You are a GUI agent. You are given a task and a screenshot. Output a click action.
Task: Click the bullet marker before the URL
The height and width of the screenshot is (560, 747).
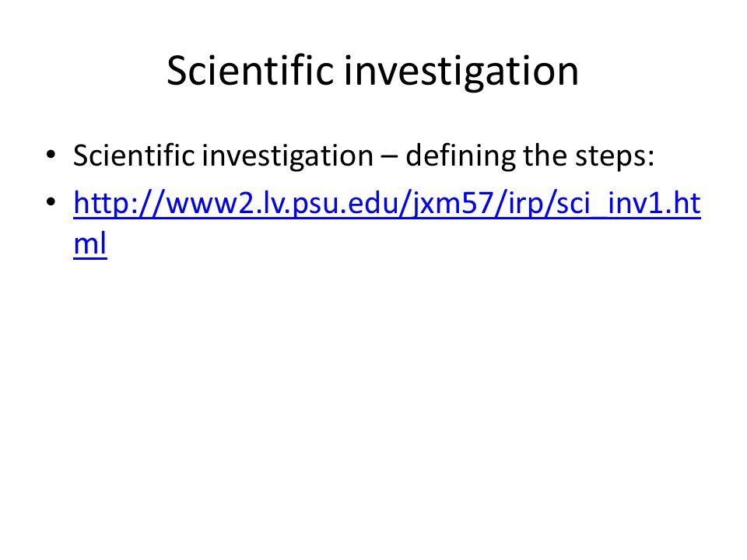coord(51,202)
